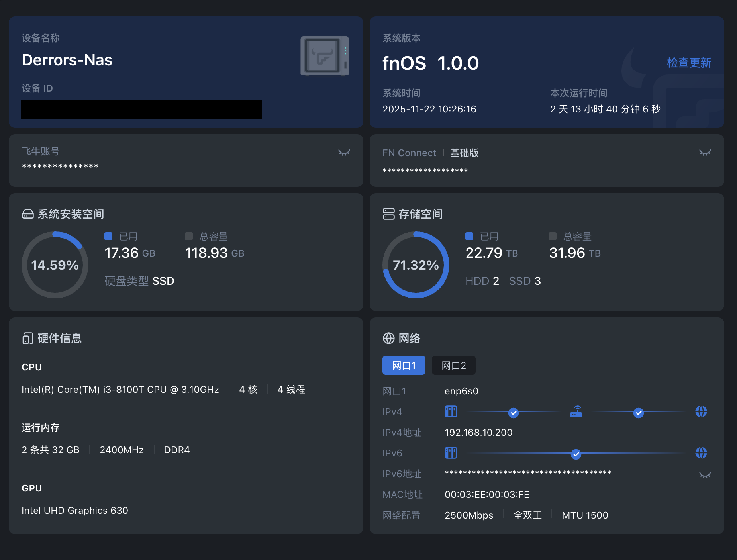737x560 pixels.
Task: Click the 71.32% storage usage ring
Action: tap(416, 265)
